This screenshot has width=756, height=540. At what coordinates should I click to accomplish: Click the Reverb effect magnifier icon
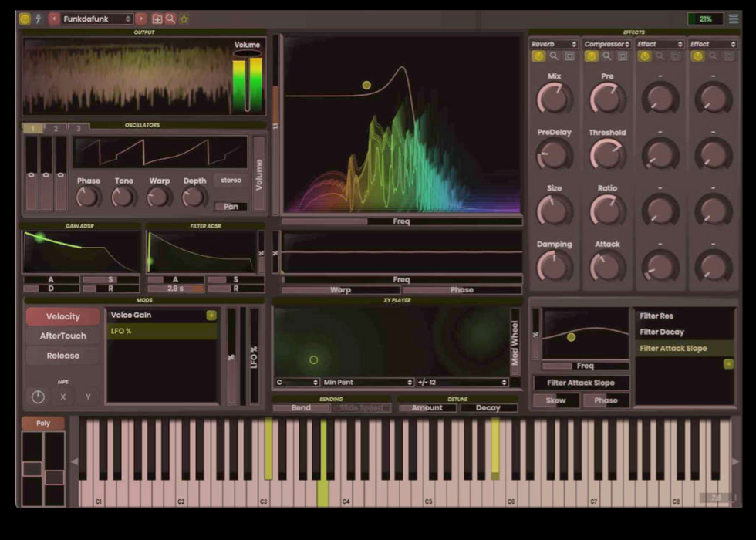point(554,56)
